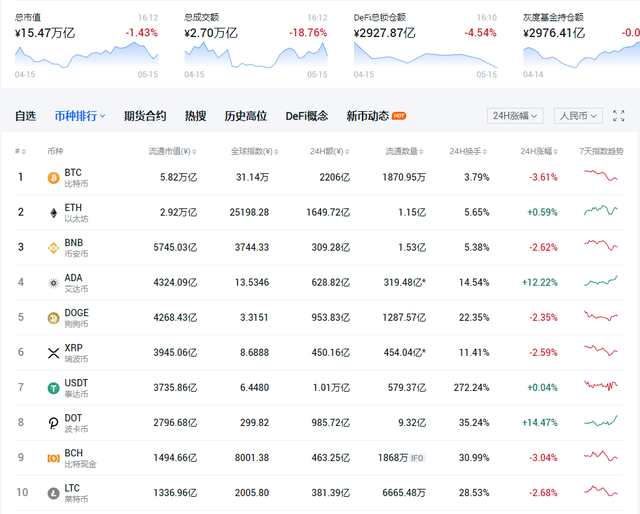This screenshot has width=640, height=514.
Task: Click the 总市值 mini chart
Action: [x=87, y=55]
